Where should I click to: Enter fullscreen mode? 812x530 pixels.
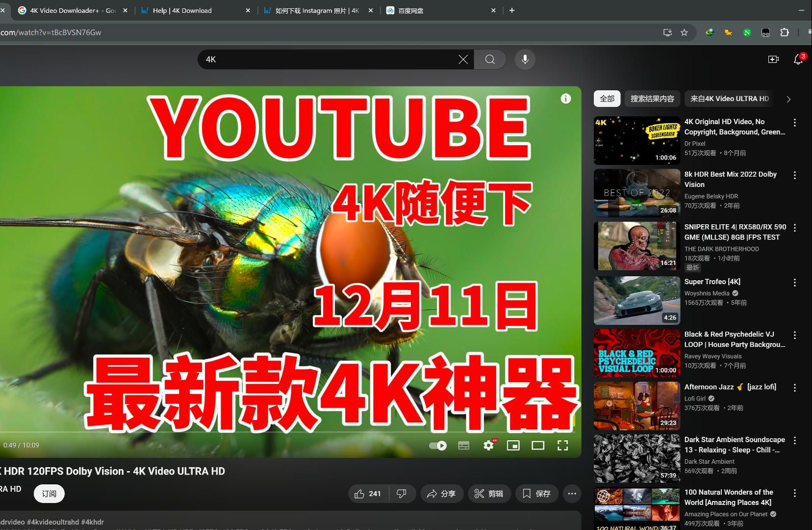563,446
